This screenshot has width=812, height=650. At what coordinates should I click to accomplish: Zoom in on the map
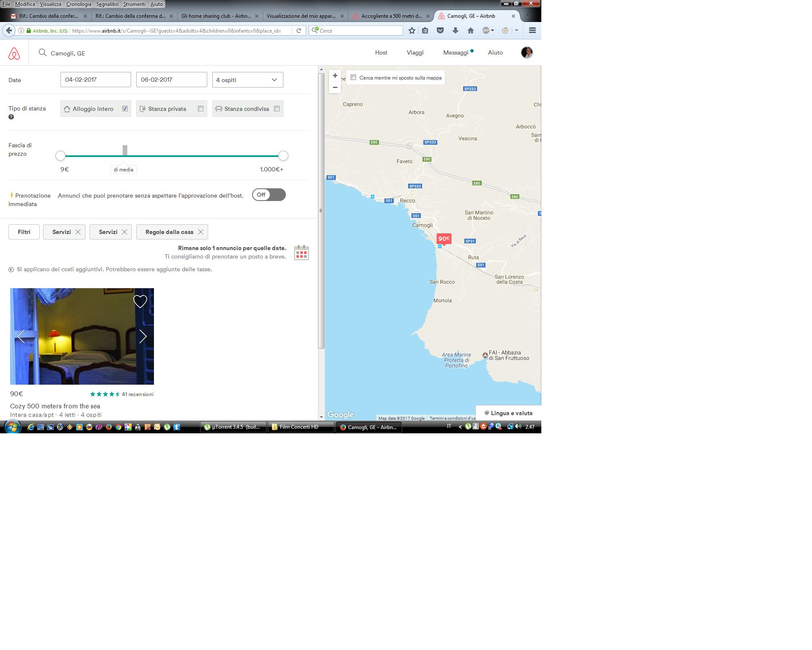pyautogui.click(x=335, y=76)
